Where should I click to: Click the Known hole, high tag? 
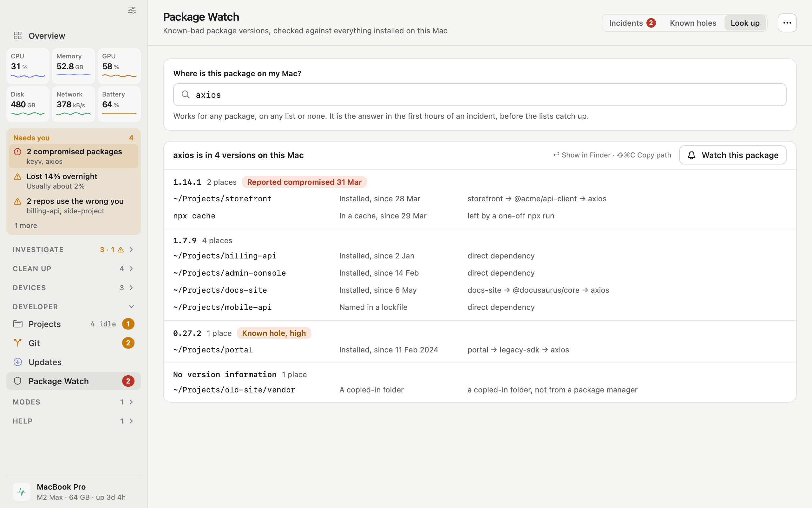pos(274,333)
